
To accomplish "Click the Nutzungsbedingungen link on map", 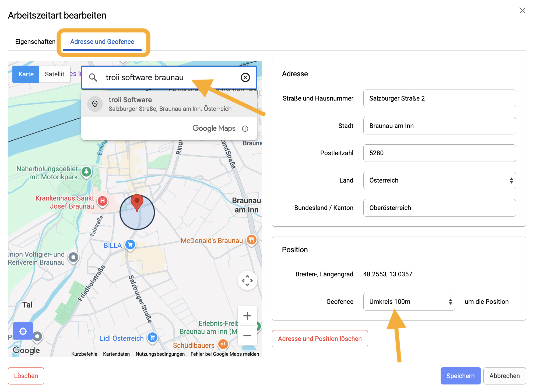I will tap(160, 354).
